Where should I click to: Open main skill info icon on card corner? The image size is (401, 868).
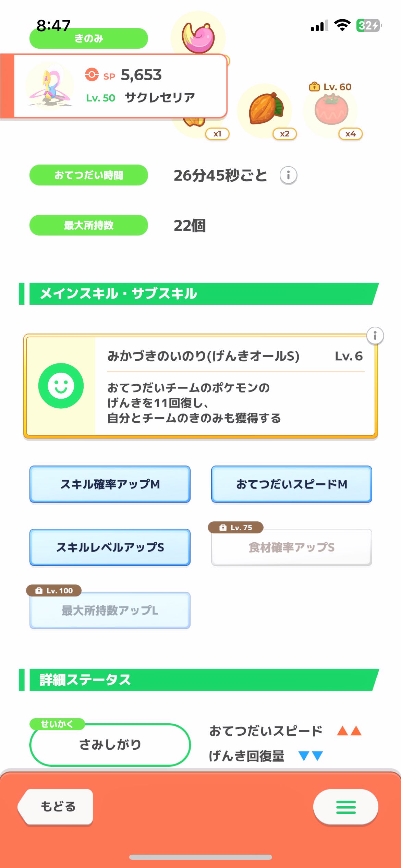[x=375, y=335]
